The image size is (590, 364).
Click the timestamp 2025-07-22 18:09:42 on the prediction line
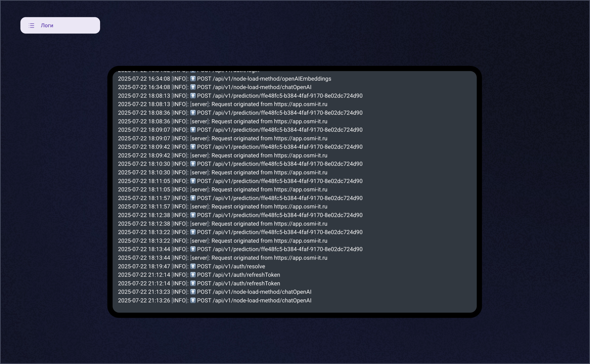tap(144, 147)
